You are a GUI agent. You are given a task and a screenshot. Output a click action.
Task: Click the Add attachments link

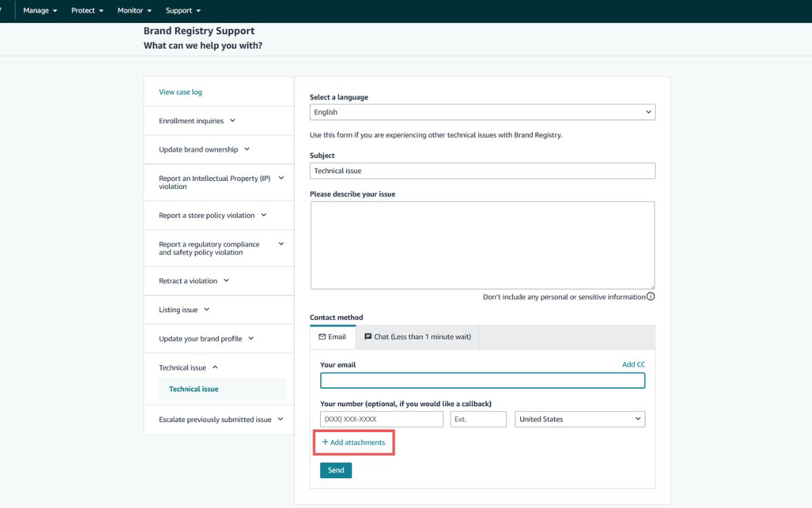[353, 442]
